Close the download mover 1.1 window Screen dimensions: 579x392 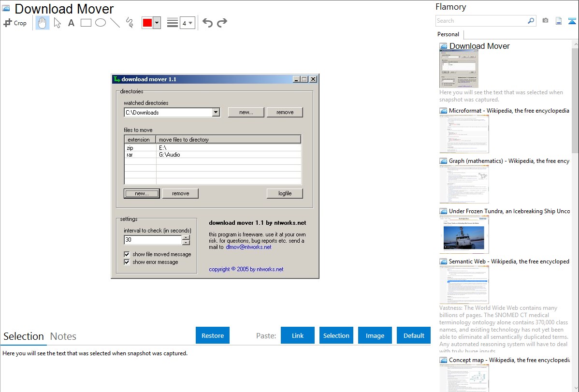tap(313, 79)
